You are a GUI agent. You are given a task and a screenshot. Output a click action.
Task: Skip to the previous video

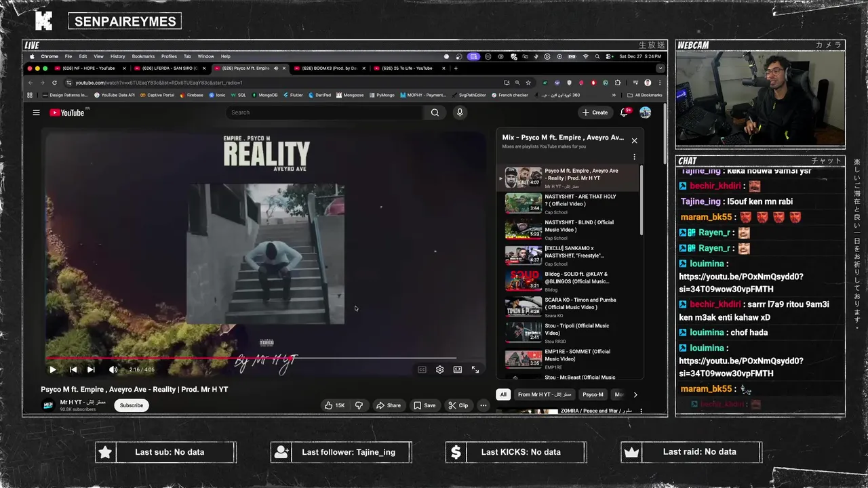coord(73,369)
